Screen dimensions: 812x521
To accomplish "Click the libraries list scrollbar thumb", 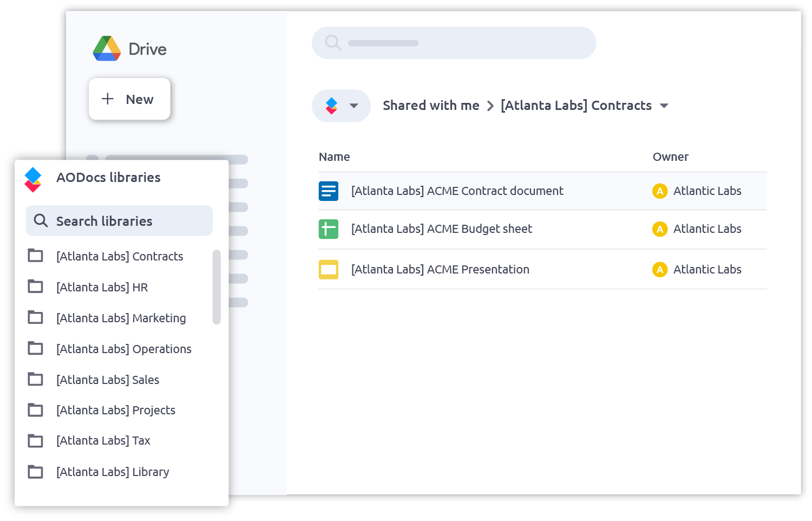I will pyautogui.click(x=217, y=287).
